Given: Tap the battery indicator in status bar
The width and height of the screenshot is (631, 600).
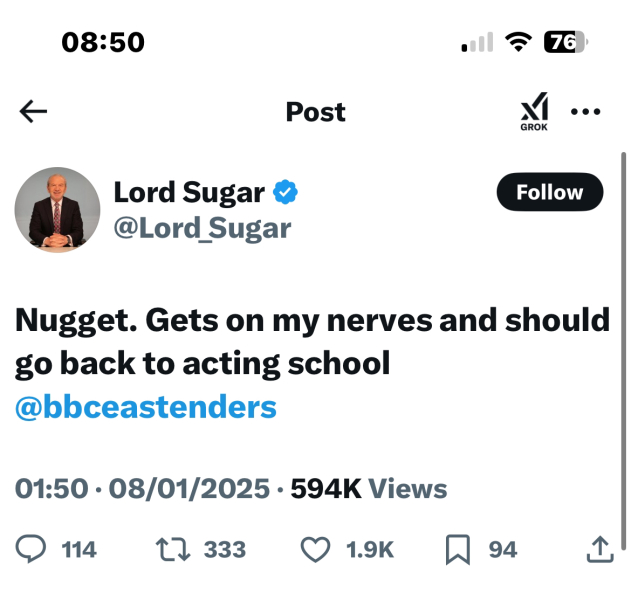Looking at the screenshot, I should pos(565,42).
